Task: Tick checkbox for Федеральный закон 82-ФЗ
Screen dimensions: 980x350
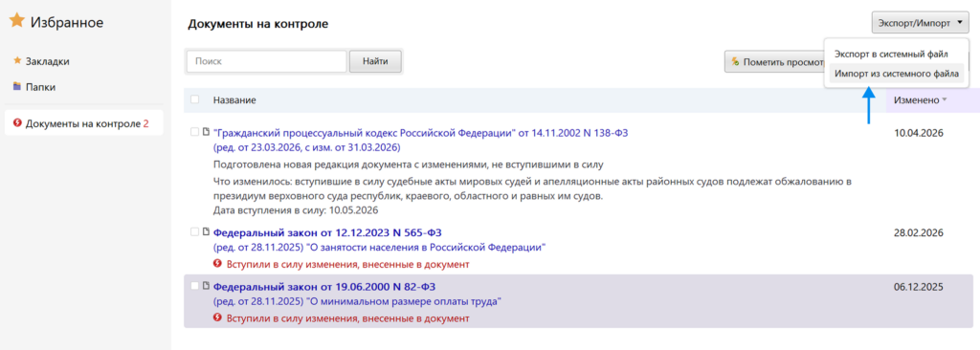Action: (195, 286)
